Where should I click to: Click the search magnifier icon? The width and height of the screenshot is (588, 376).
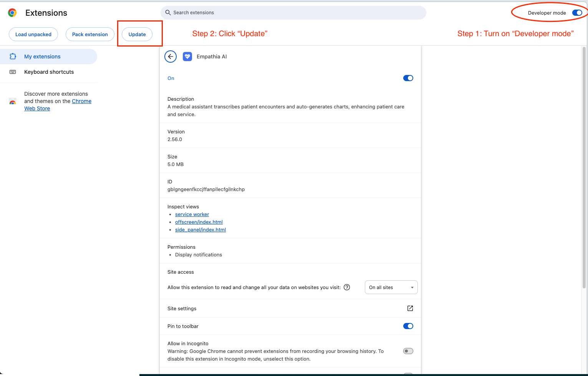click(168, 13)
